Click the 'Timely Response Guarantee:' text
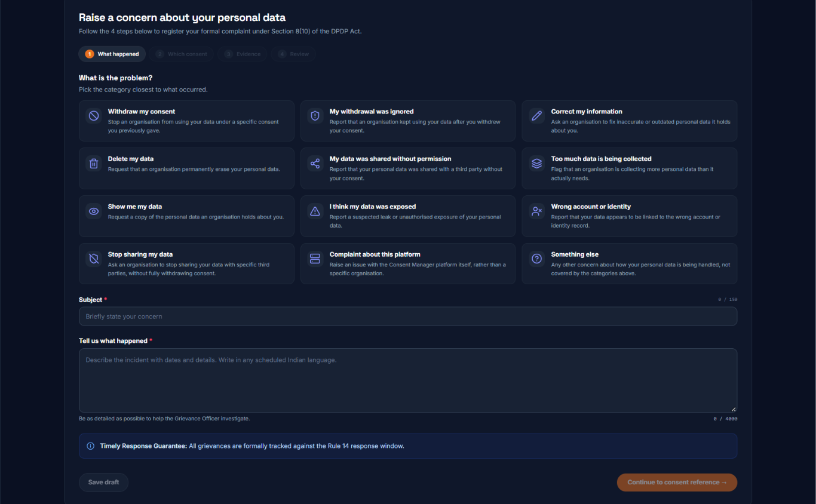 (143, 446)
